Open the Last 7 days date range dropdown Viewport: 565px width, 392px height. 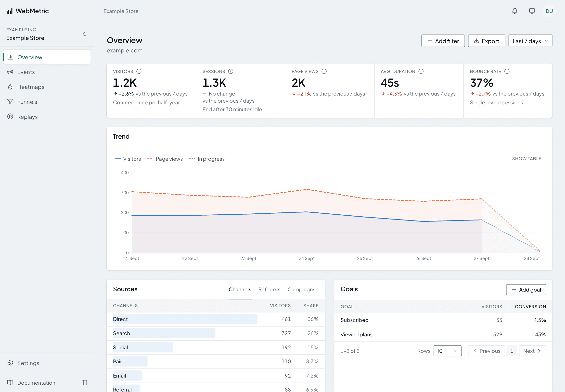530,41
